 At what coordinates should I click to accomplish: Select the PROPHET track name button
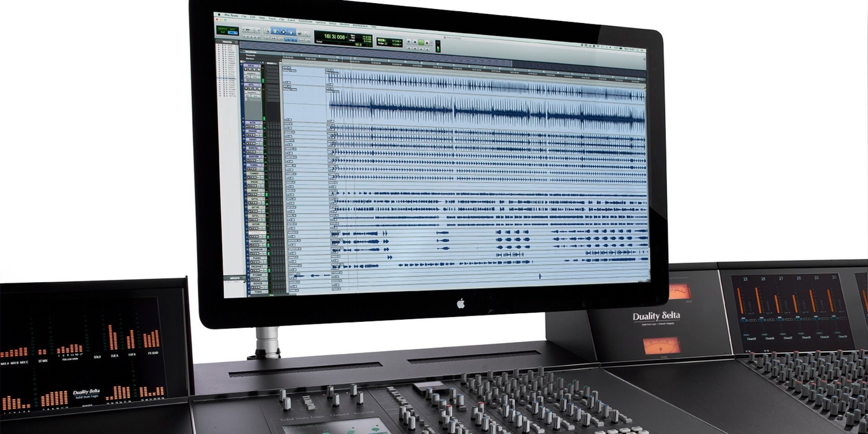[x=257, y=266]
